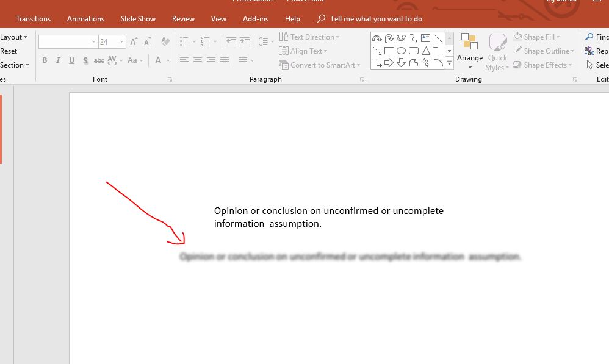Open the Slide Show tab
The width and height of the screenshot is (609, 364).
(138, 18)
